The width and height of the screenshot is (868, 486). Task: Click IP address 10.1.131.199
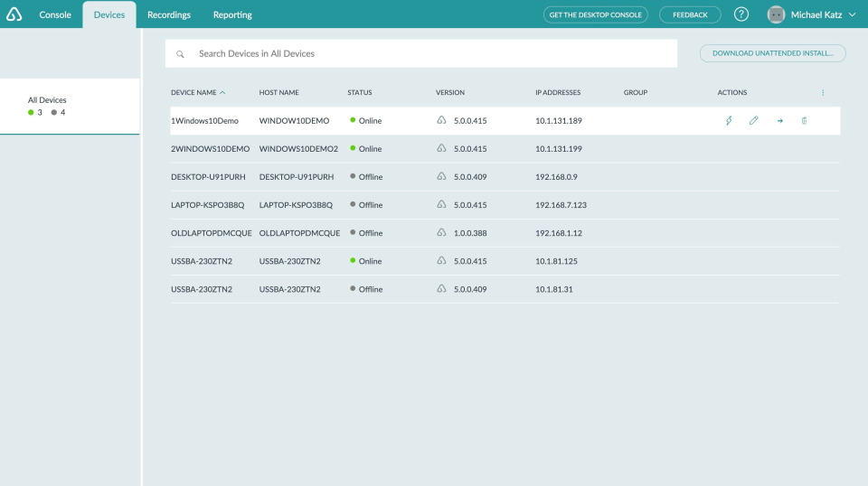tap(558, 149)
